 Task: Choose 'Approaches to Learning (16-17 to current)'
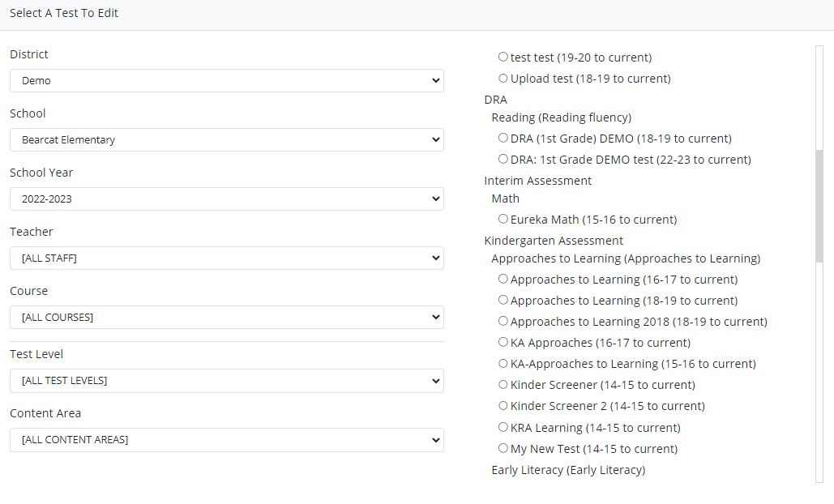[503, 280]
